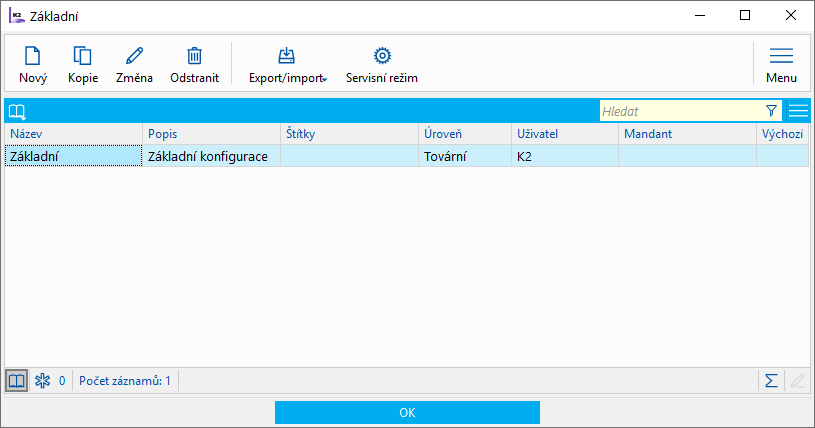Image resolution: width=815 pixels, height=428 pixels.
Task: Click the filter funnel icon
Action: pyautogui.click(x=771, y=111)
